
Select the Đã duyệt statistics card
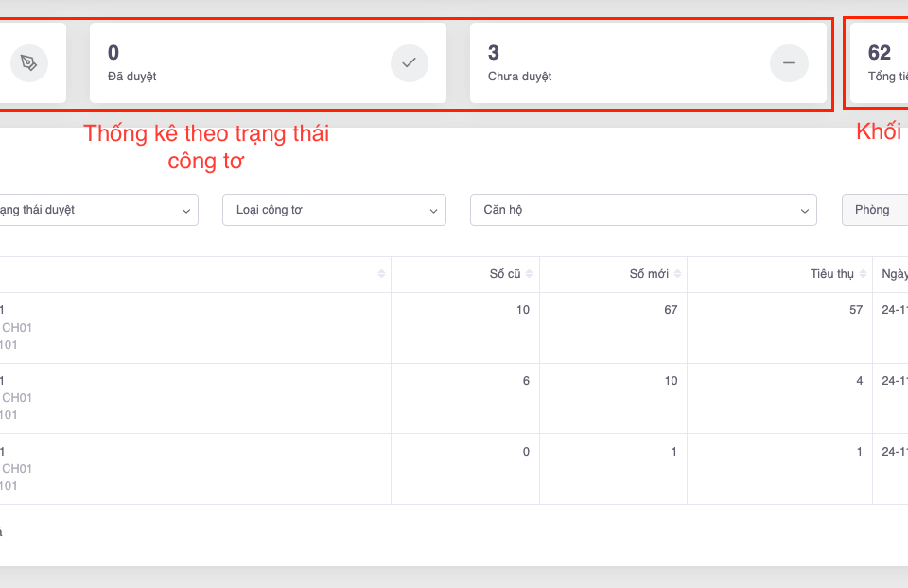pyautogui.click(x=268, y=63)
